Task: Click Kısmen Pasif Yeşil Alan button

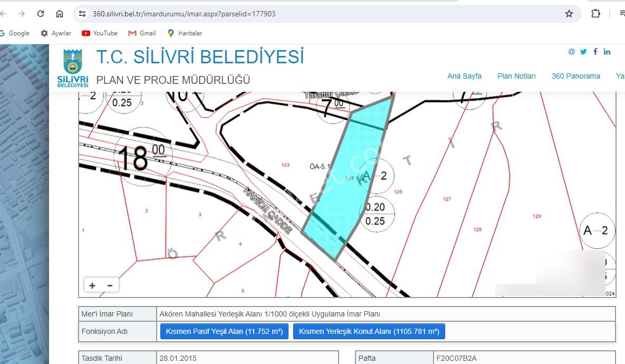Action: pyautogui.click(x=224, y=331)
